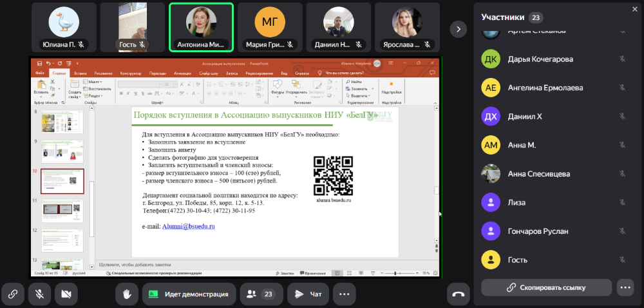Open the Чат panel

point(308,294)
